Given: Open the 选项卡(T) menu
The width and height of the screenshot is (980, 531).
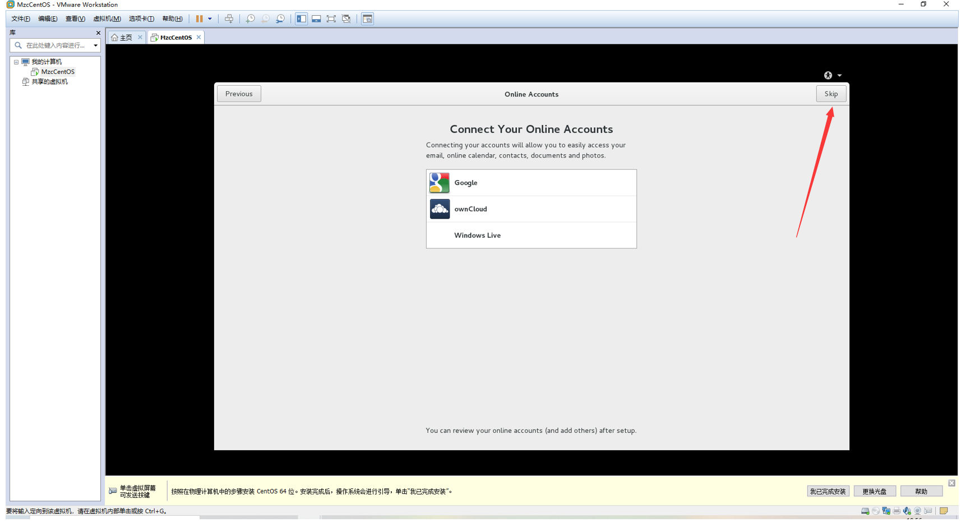Looking at the screenshot, I should tap(141, 19).
